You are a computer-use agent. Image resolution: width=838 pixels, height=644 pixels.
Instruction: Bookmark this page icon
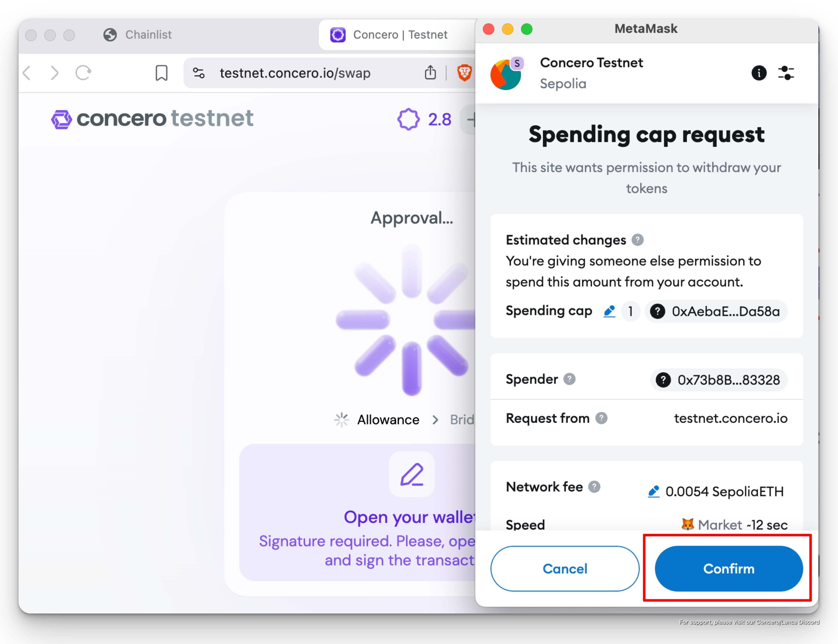[x=161, y=73]
